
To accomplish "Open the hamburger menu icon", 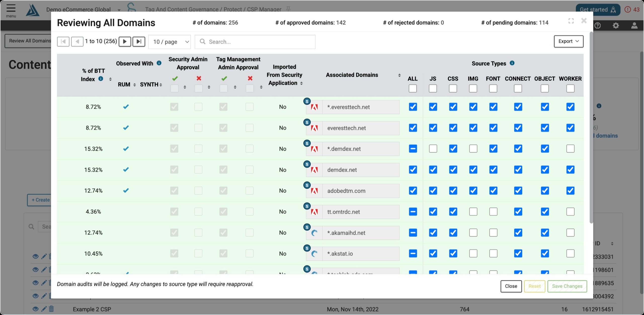I will click(11, 8).
